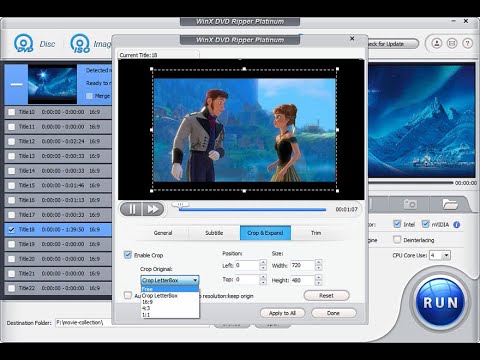The width and height of the screenshot is (480, 360).
Task: Click the Left position input field
Action: coord(247,265)
